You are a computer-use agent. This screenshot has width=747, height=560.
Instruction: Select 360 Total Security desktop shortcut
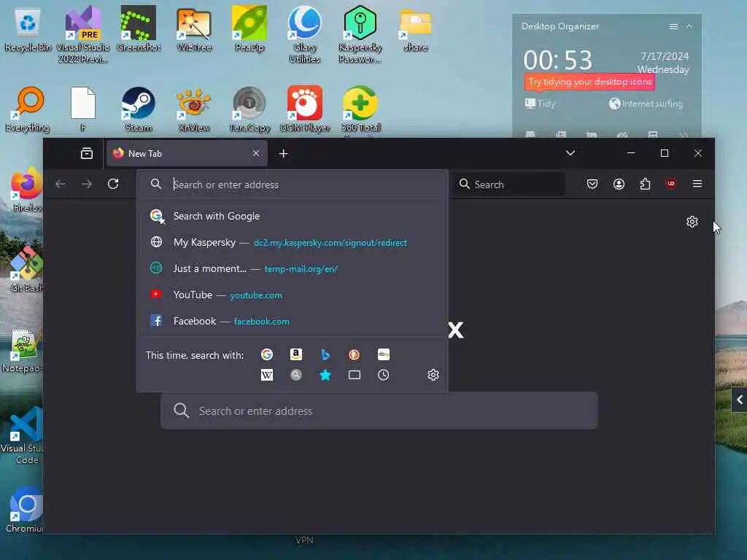point(360,111)
